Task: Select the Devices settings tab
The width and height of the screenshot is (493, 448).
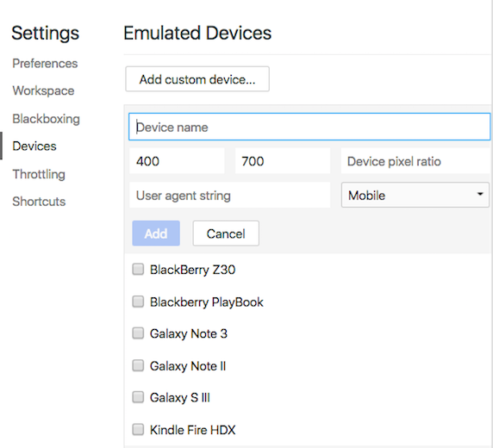Action: pos(34,146)
